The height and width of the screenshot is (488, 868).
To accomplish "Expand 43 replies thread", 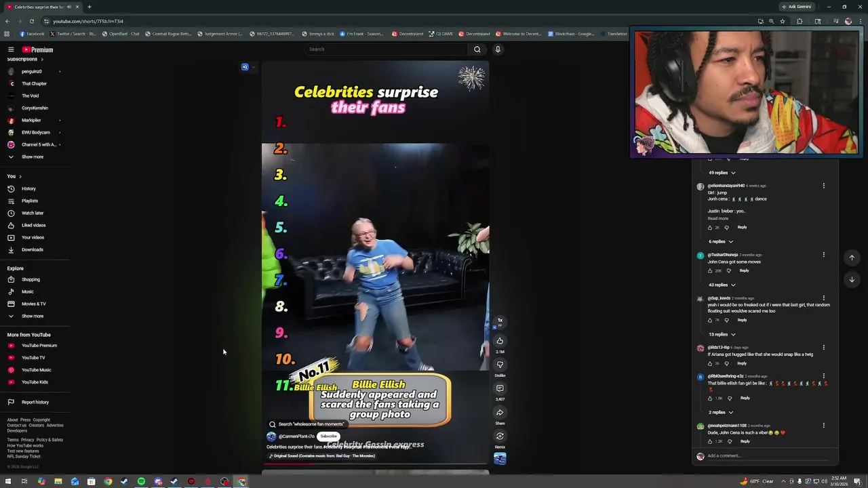I will 722,285.
